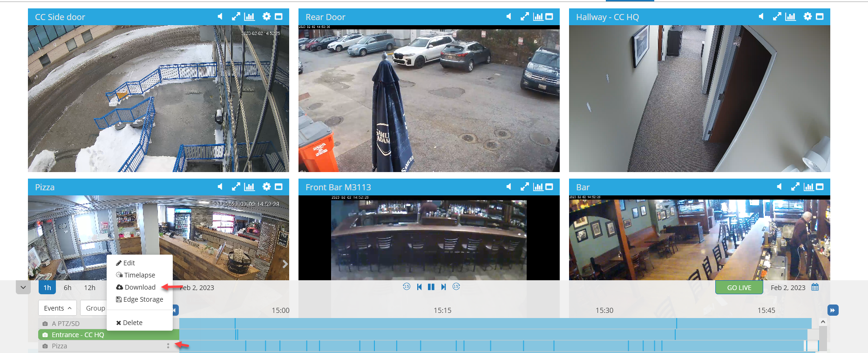This screenshot has width=868, height=353.
Task: Open analytics chart for Pizza camera
Action: (250, 187)
